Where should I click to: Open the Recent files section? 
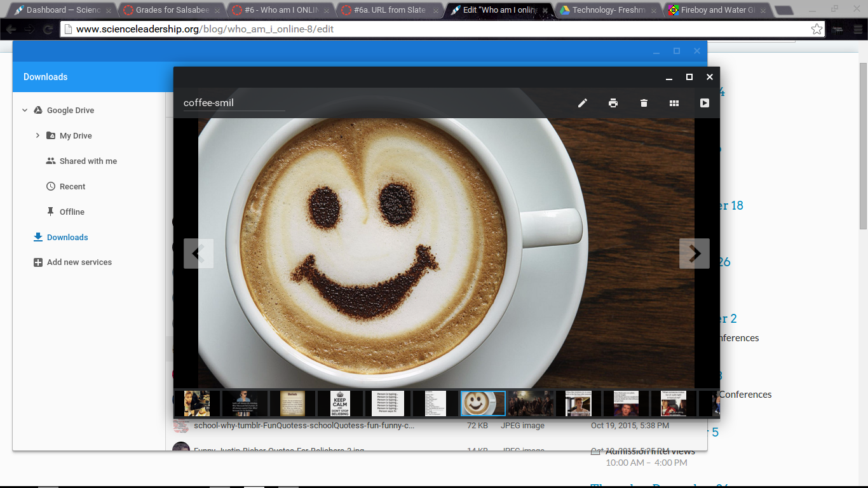pyautogui.click(x=72, y=187)
